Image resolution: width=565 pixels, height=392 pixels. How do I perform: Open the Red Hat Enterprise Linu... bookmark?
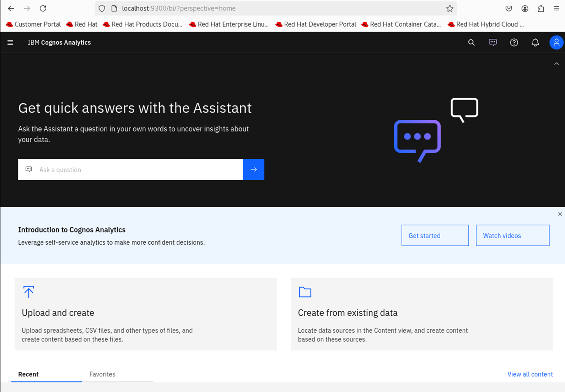point(229,24)
